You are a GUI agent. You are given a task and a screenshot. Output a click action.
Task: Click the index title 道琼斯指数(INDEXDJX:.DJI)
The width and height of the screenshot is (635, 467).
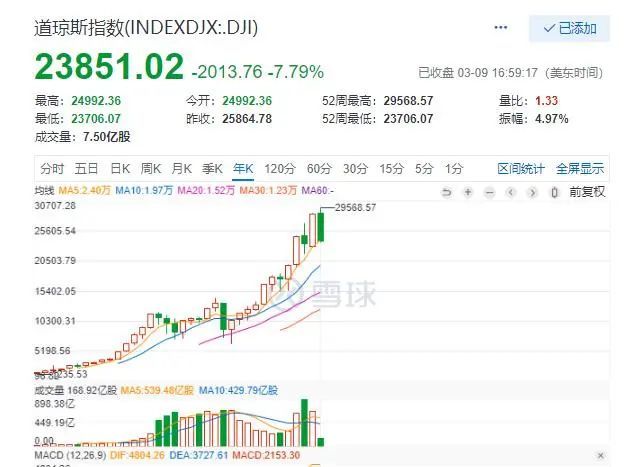(x=146, y=28)
